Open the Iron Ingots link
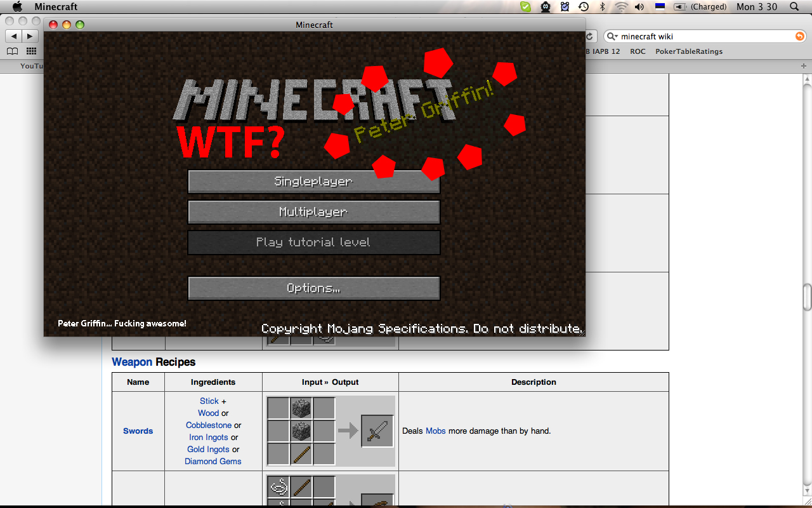This screenshot has height=508, width=812. coord(209,438)
